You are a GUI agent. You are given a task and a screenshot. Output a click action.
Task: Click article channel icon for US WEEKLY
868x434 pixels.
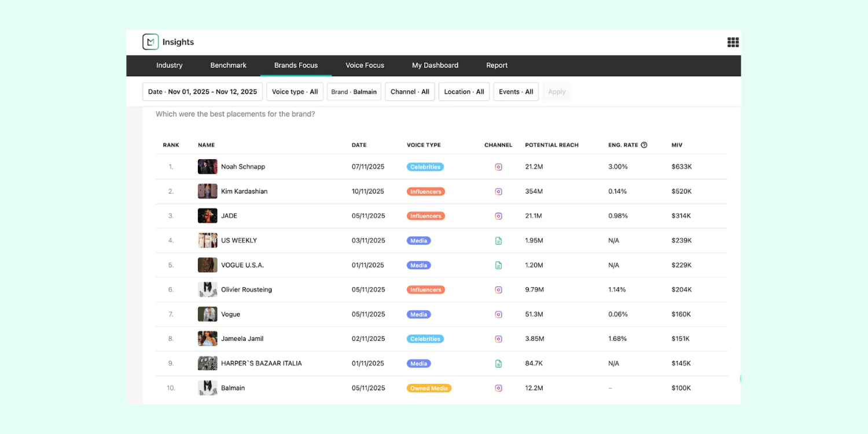pos(498,241)
